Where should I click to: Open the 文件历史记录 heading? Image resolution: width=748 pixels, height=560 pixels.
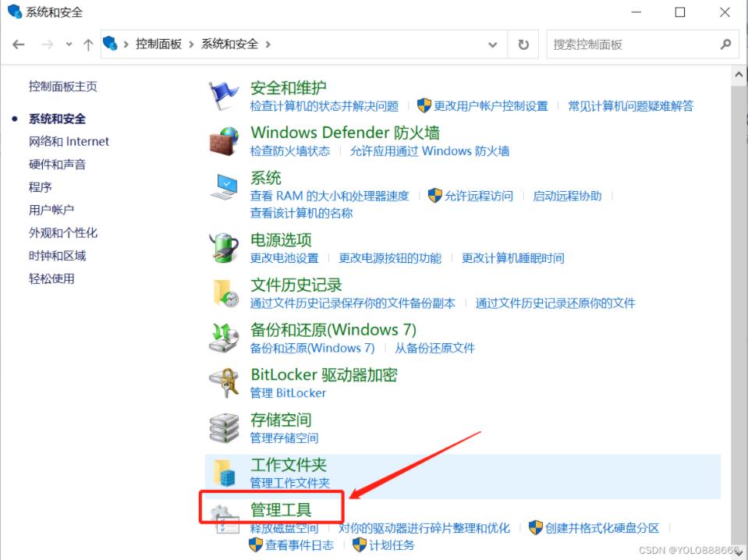pyautogui.click(x=296, y=285)
